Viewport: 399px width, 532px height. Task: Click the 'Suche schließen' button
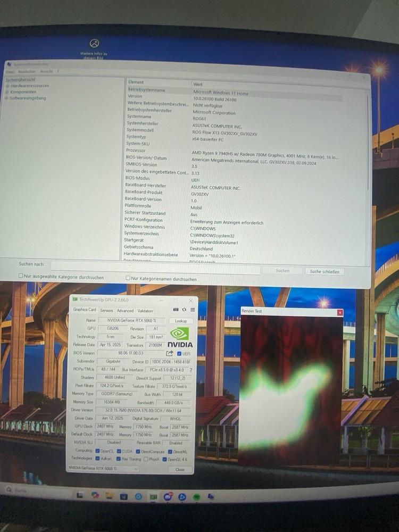point(325,271)
